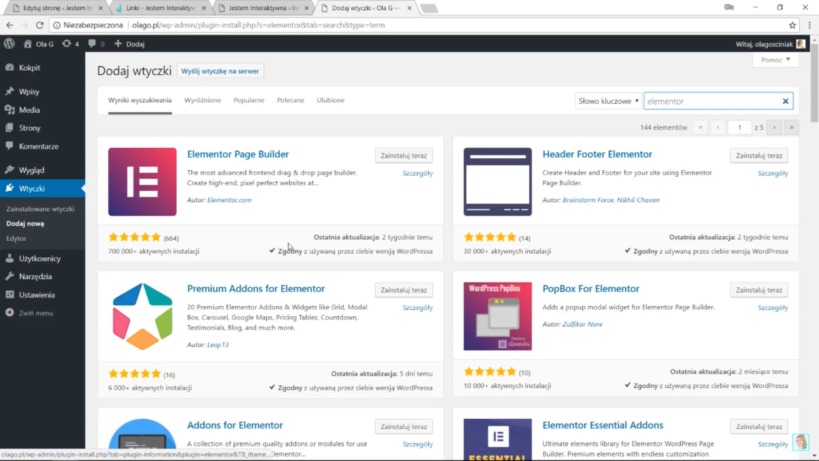Open Header Footer Elementor thumbnail

point(497,182)
